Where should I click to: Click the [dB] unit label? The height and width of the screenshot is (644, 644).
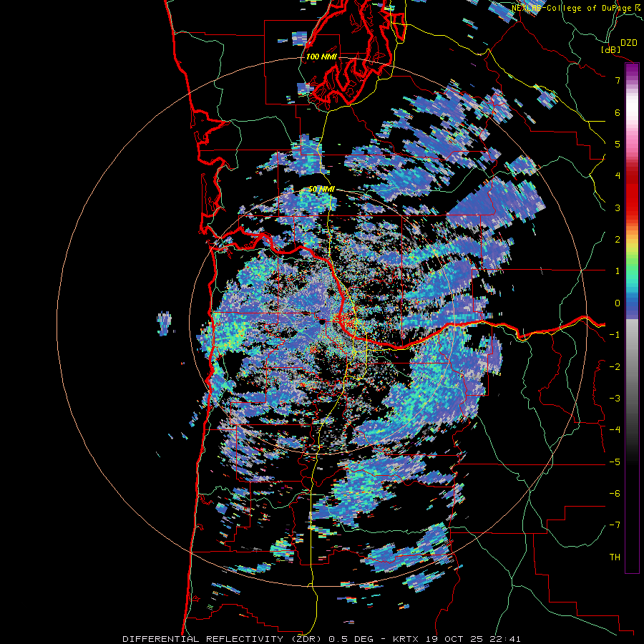611,49
